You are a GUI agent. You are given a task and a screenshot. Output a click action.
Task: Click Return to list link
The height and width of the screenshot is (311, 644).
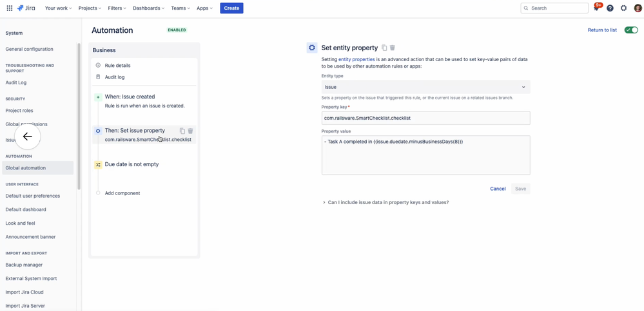602,30
